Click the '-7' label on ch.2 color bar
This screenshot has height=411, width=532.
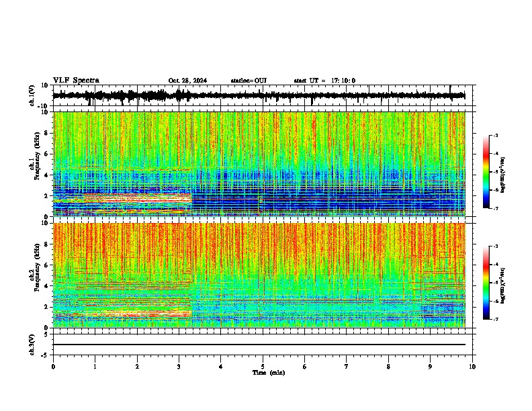pyautogui.click(x=496, y=320)
